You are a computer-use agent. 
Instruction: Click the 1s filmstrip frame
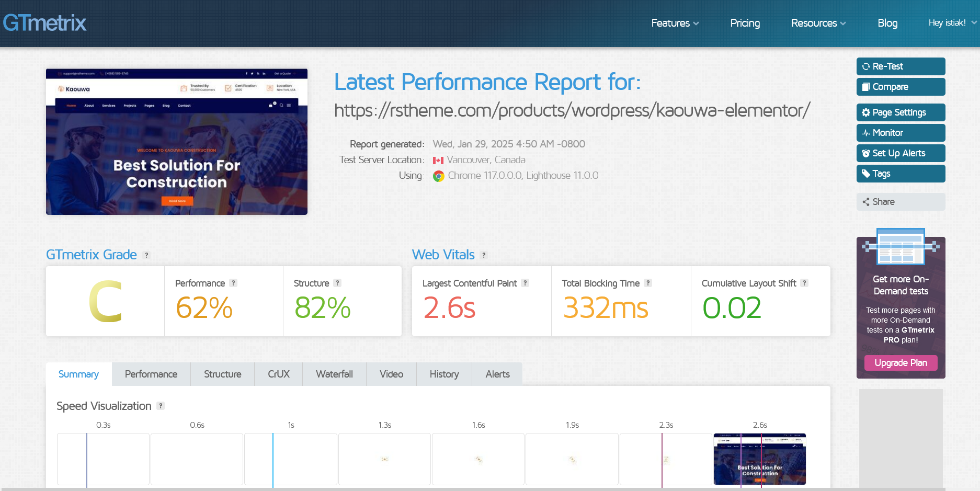click(x=291, y=459)
